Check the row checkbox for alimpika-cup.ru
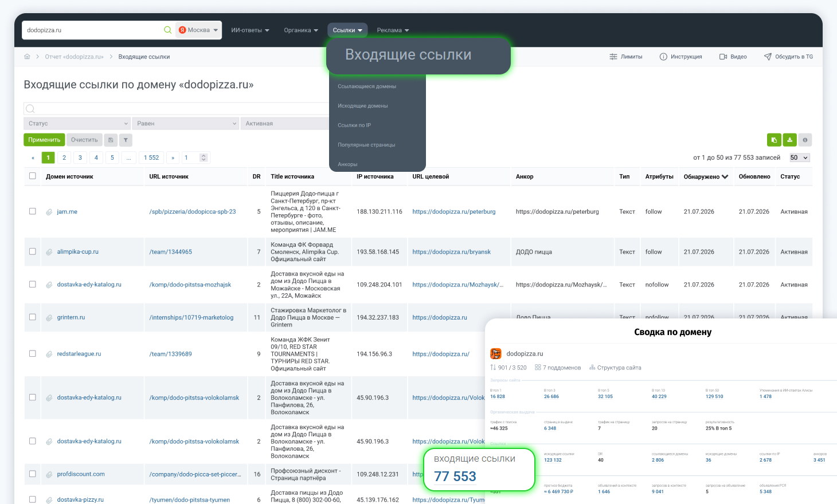 point(33,251)
